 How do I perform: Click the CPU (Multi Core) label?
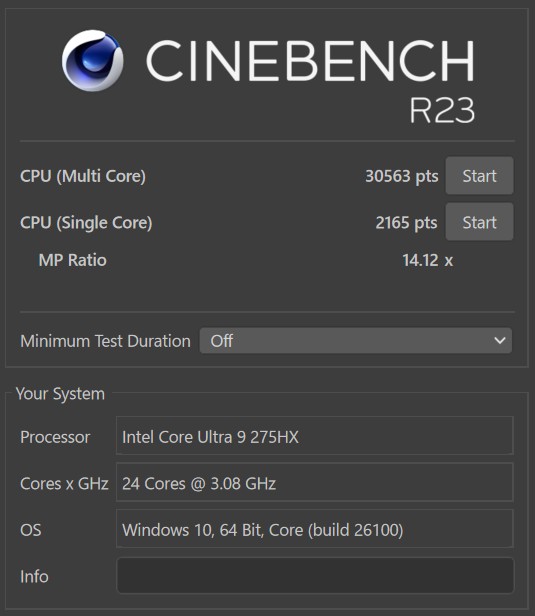click(83, 176)
